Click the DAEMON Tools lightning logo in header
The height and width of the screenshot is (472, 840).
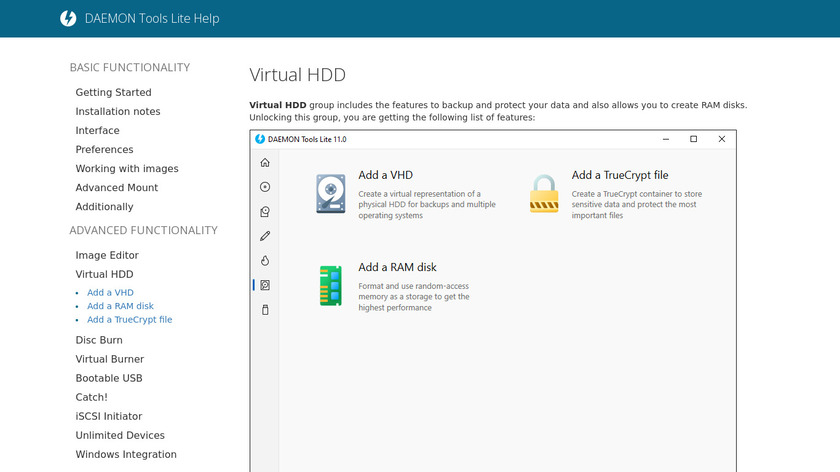pos(68,18)
